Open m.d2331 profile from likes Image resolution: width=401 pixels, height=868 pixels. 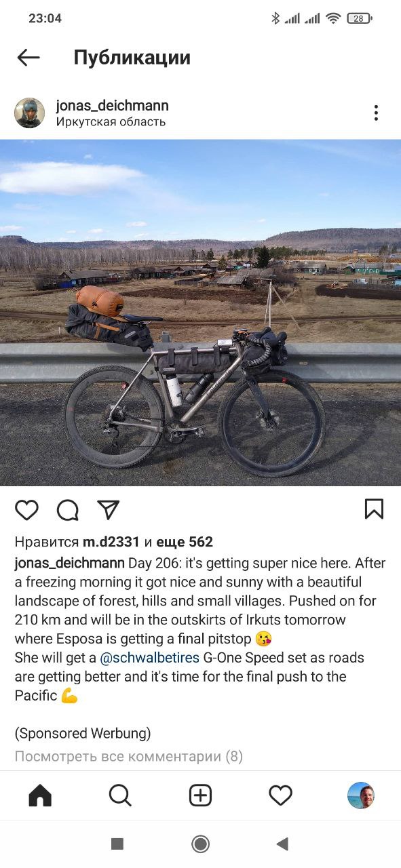pyautogui.click(x=111, y=542)
